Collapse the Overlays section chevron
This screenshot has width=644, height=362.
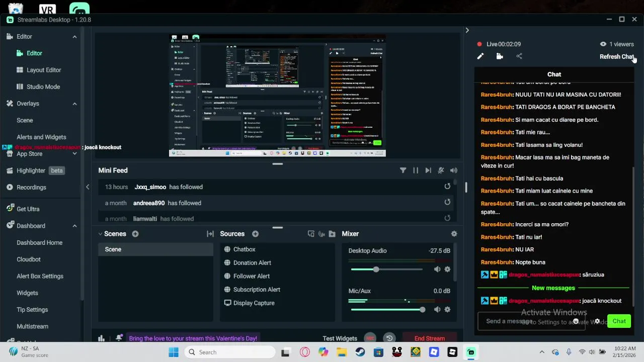coord(74,104)
